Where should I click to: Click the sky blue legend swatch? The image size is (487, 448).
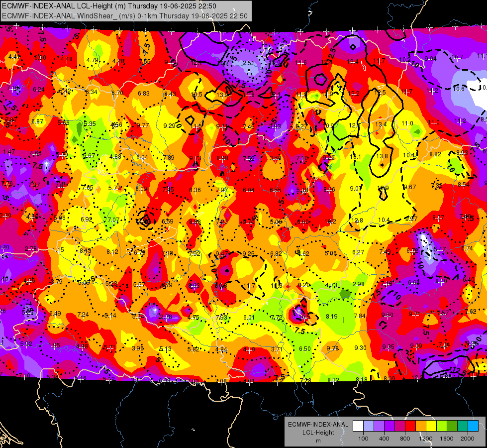coord(473,426)
